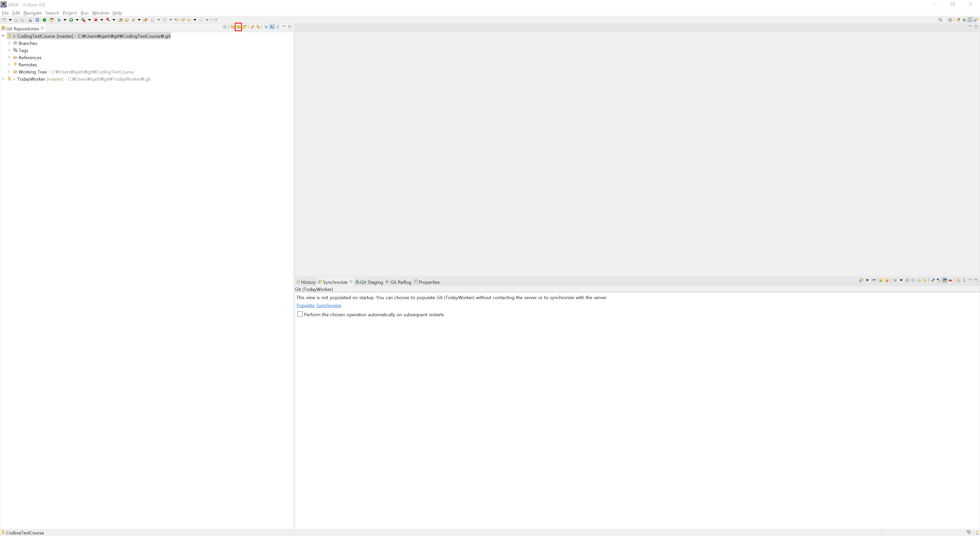Click the Pull cloud icon in Synchronize toolbar
This screenshot has height=536, width=980.
click(x=881, y=280)
